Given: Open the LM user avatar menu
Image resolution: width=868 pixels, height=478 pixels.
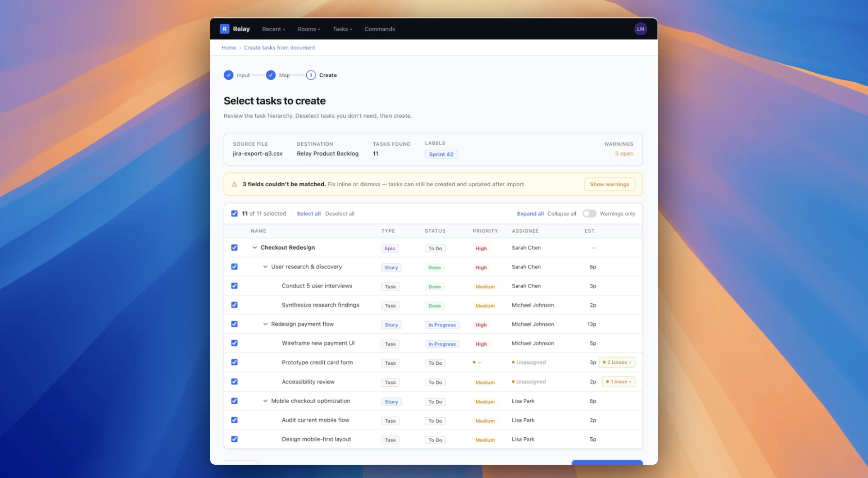Looking at the screenshot, I should pos(640,29).
